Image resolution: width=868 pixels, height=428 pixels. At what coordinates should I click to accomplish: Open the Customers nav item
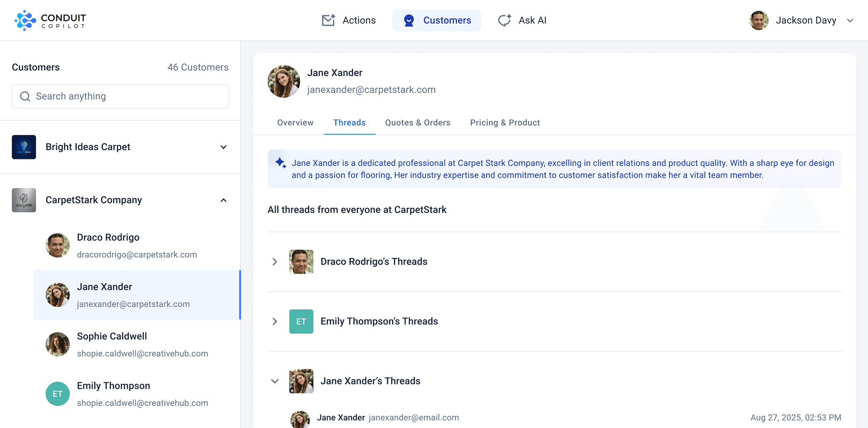point(437,20)
